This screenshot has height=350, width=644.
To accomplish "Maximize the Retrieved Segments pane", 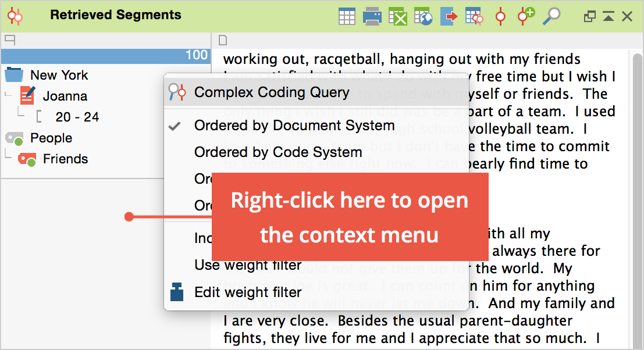I will [609, 16].
